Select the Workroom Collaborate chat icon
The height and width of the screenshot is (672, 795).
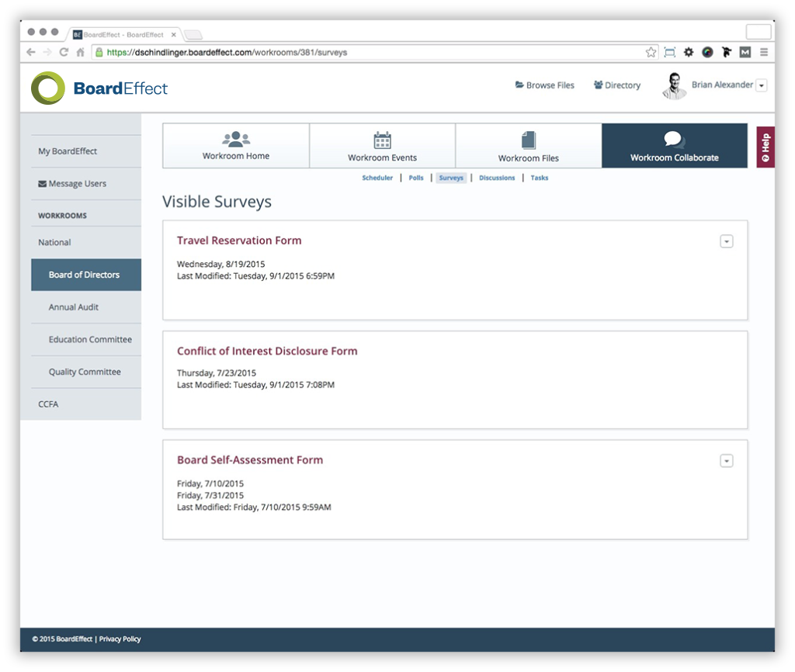[x=672, y=140]
